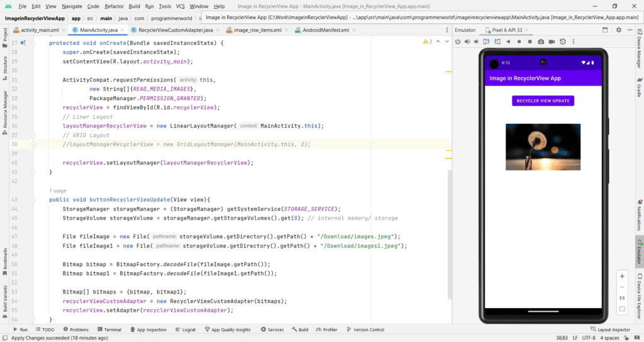Open the Layout Inspector tool window
This screenshot has width=644, height=342.
(x=610, y=329)
